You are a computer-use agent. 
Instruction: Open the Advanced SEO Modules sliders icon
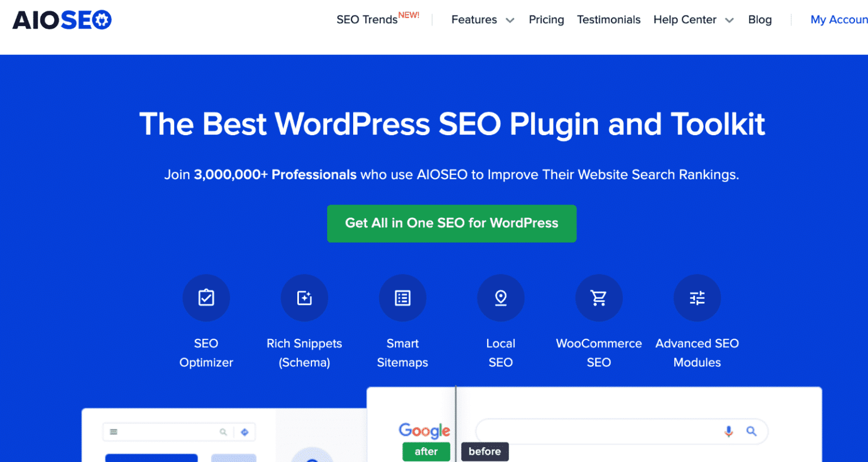[x=697, y=298]
